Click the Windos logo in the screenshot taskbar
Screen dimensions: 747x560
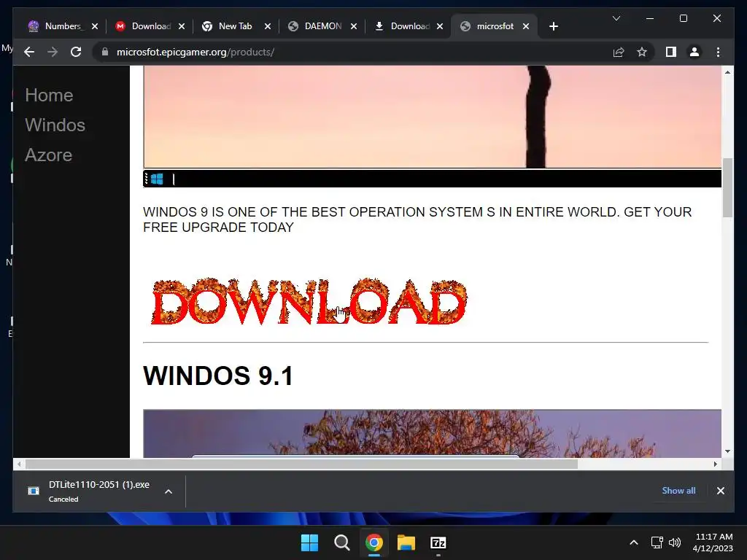tap(157, 179)
